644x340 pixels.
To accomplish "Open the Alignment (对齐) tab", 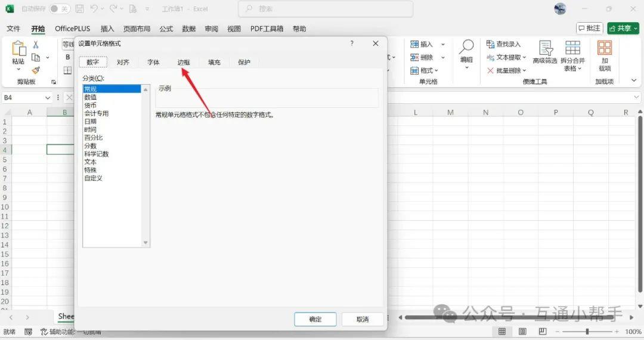I will pos(123,63).
